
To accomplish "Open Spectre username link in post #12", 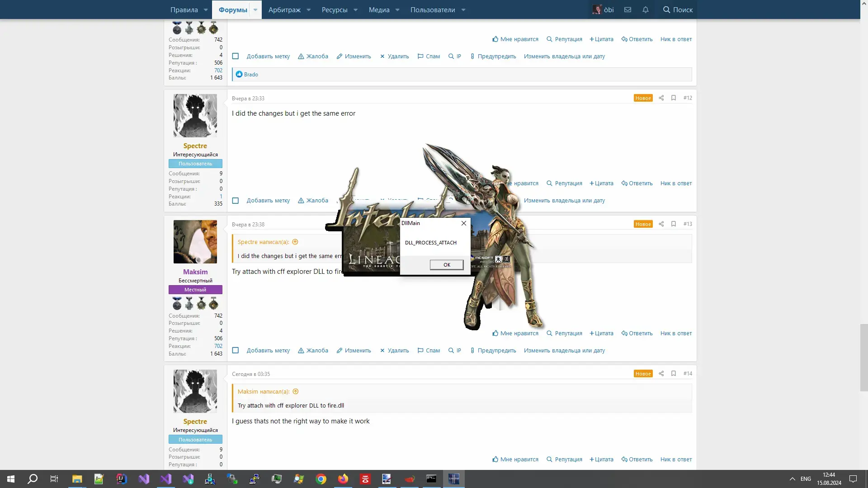I will click(x=195, y=146).
